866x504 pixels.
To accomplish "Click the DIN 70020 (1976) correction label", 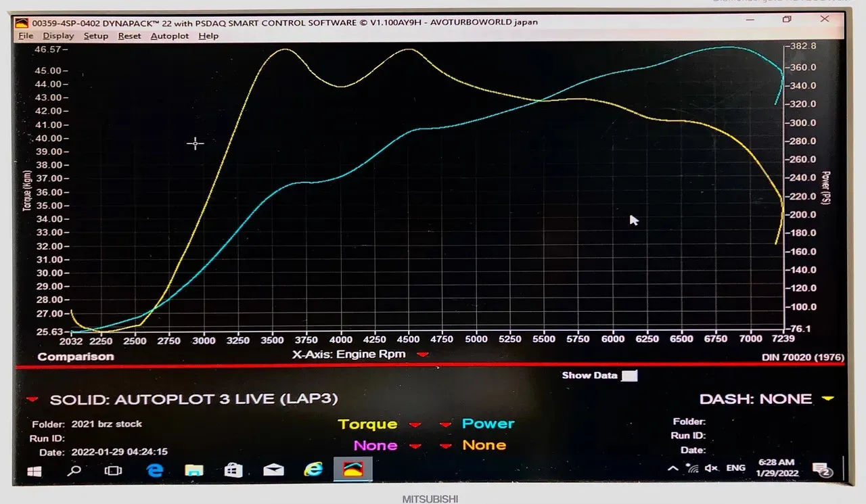I will (803, 356).
